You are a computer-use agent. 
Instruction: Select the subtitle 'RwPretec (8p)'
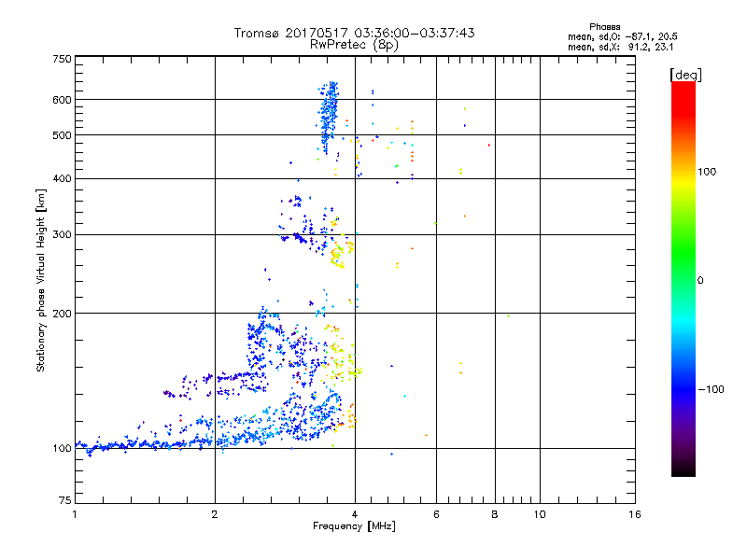tap(354, 45)
